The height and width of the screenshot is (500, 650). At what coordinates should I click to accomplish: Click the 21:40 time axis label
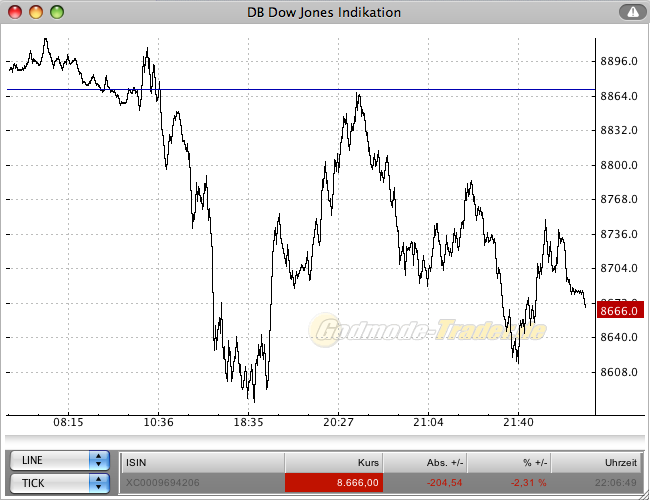(x=518, y=422)
